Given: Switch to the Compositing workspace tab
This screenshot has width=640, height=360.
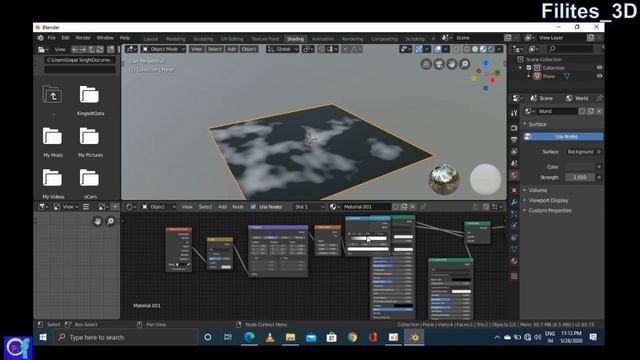Looking at the screenshot, I should [x=384, y=39].
